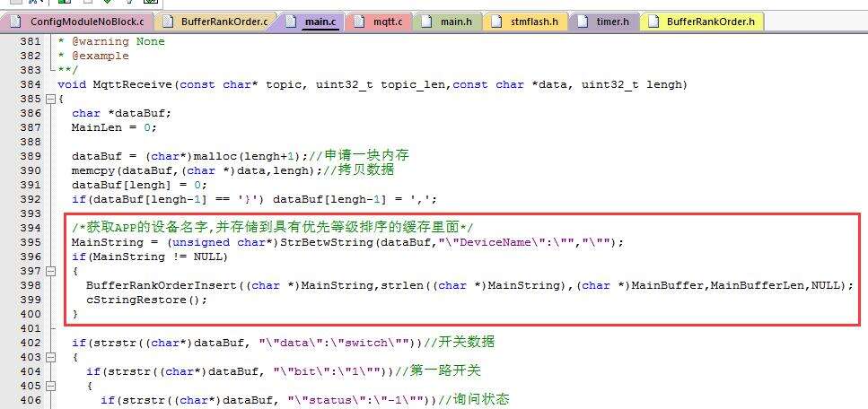Switch to the mqtt.c tab
The width and height of the screenshot is (868, 409).
tap(379, 22)
